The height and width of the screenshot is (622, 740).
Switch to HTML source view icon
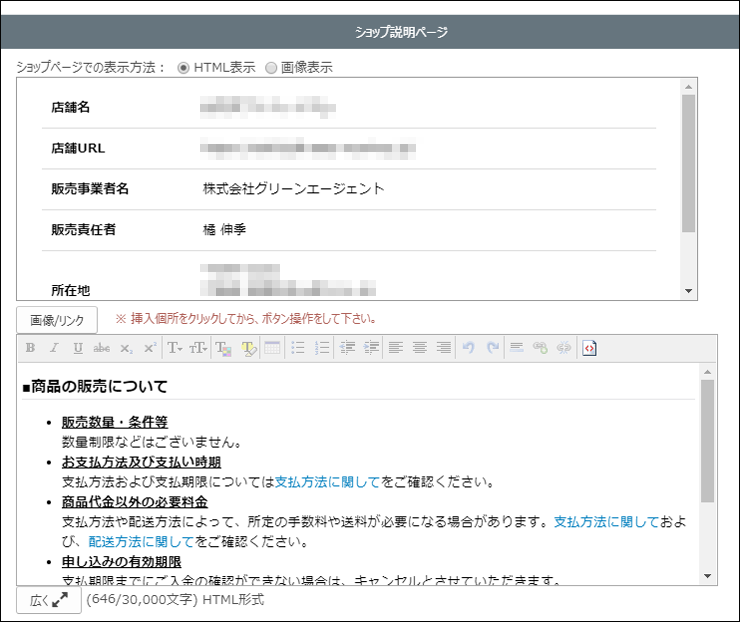[x=589, y=348]
